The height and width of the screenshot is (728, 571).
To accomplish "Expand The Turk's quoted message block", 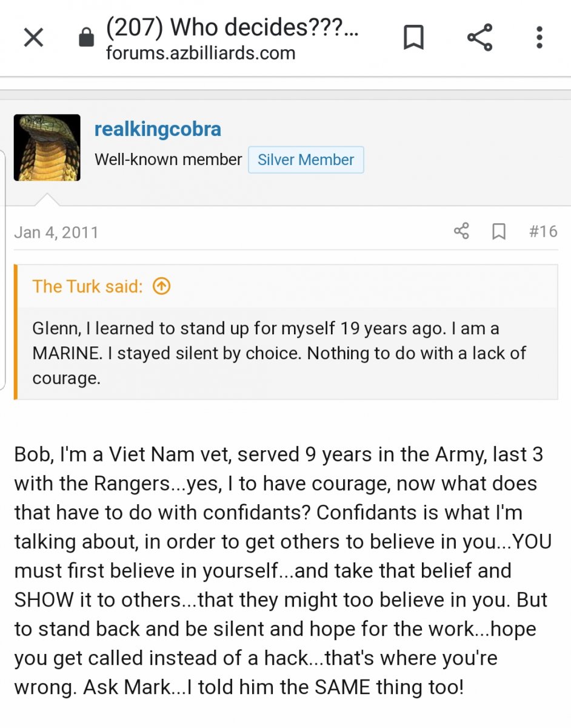I will pos(286,353).
